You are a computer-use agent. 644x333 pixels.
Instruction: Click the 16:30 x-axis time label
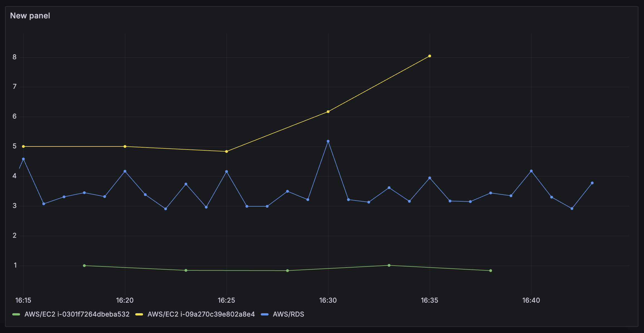pyautogui.click(x=328, y=300)
